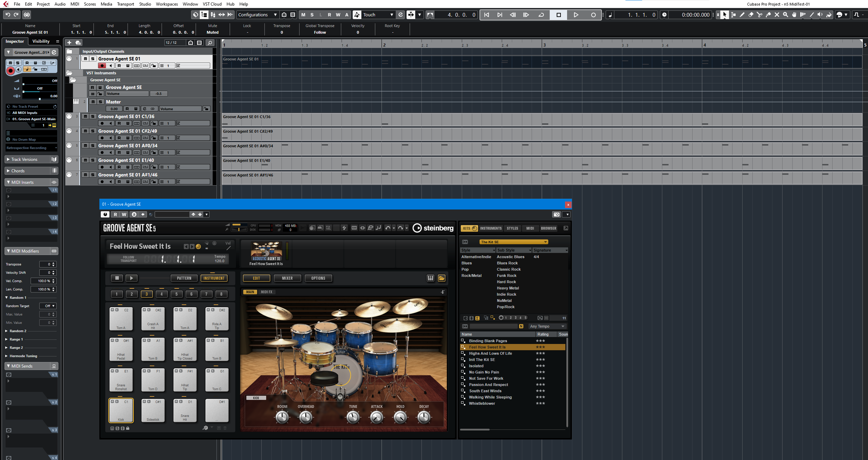Click the PATTERN button in Groove Agent

(x=184, y=278)
